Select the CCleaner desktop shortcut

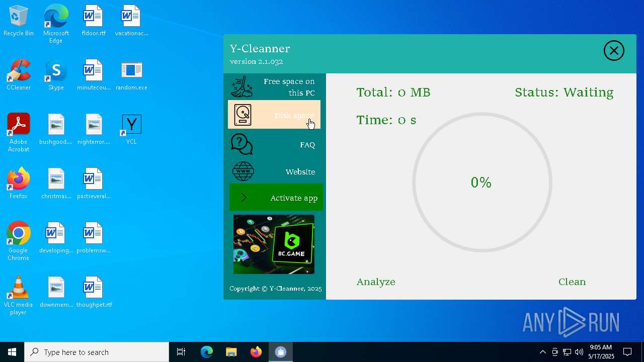[19, 75]
